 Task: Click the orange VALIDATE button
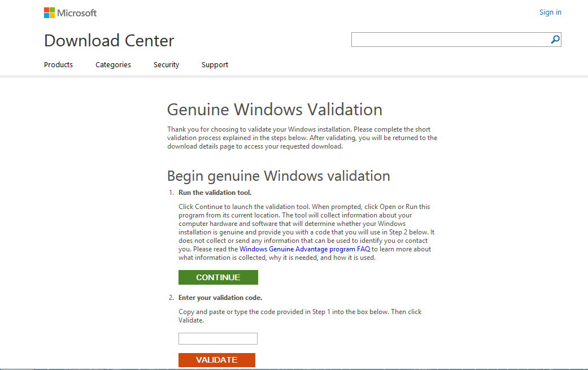click(x=217, y=360)
